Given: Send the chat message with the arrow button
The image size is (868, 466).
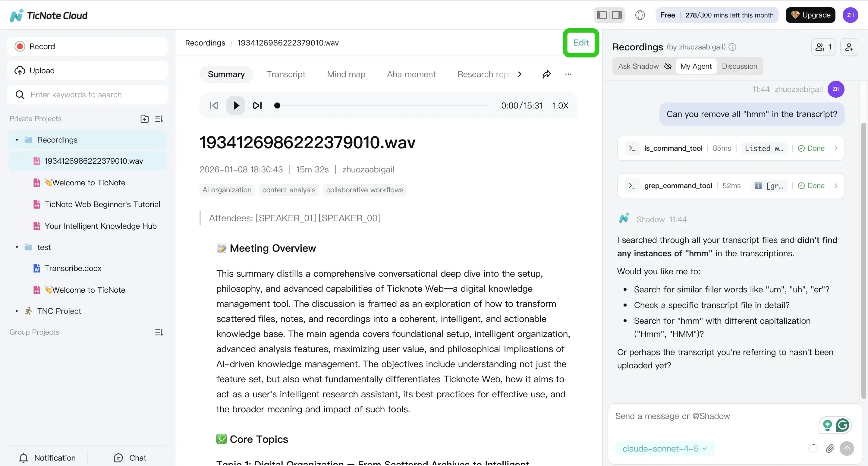Looking at the screenshot, I should tap(848, 449).
